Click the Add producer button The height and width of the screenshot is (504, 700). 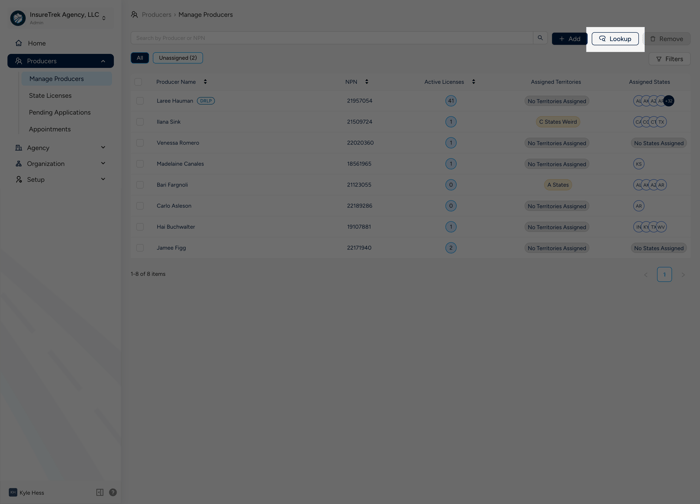[569, 39]
